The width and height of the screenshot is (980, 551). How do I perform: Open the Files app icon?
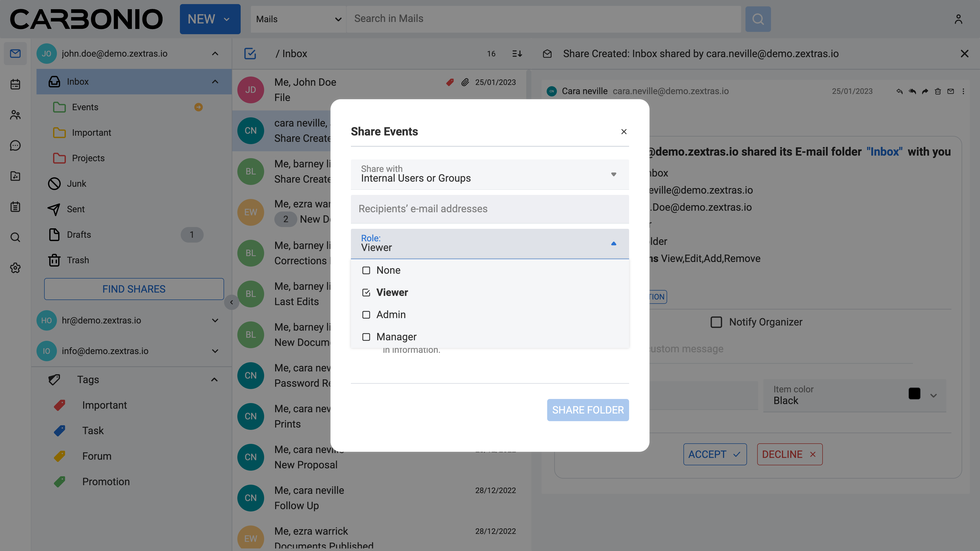click(15, 176)
